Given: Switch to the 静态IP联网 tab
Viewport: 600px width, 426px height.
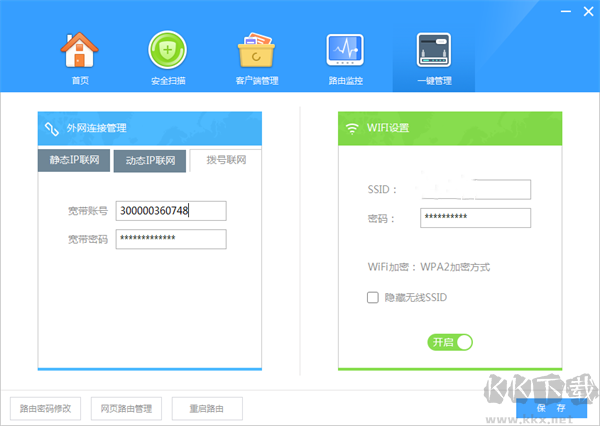Looking at the screenshot, I should (x=74, y=160).
